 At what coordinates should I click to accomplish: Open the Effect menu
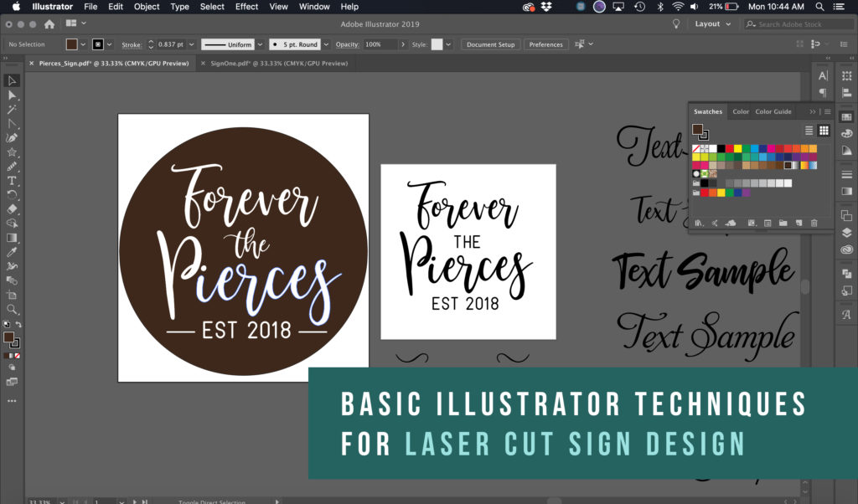tap(246, 7)
